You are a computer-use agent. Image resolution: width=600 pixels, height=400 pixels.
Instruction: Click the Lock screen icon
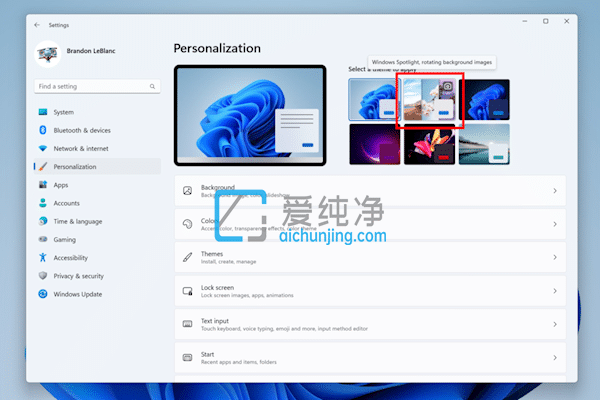(x=188, y=291)
